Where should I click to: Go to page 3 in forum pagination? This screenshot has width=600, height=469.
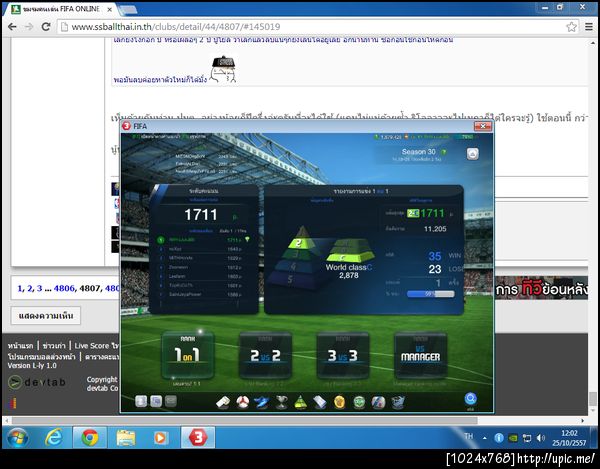click(39, 288)
